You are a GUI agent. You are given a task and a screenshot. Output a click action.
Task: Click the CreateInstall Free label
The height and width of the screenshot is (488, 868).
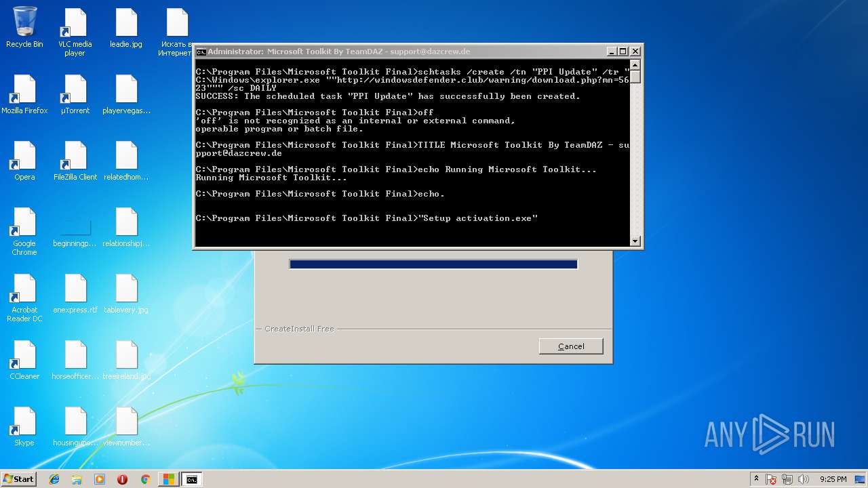299,329
